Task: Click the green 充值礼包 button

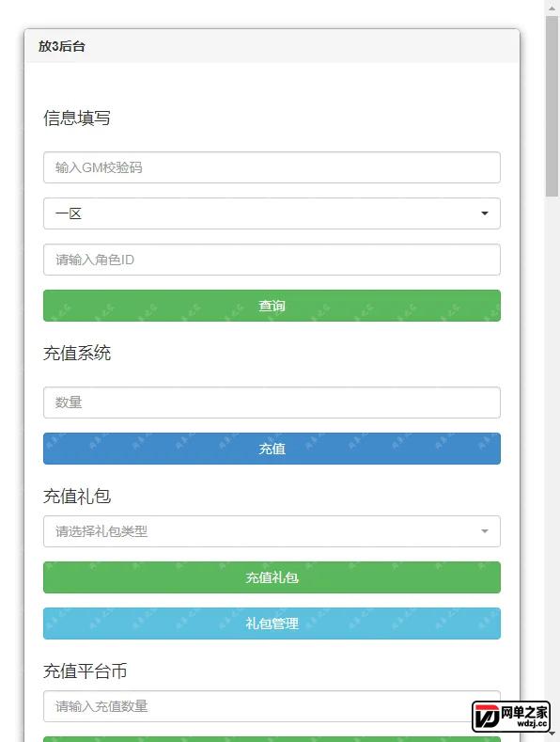Action: (272, 577)
